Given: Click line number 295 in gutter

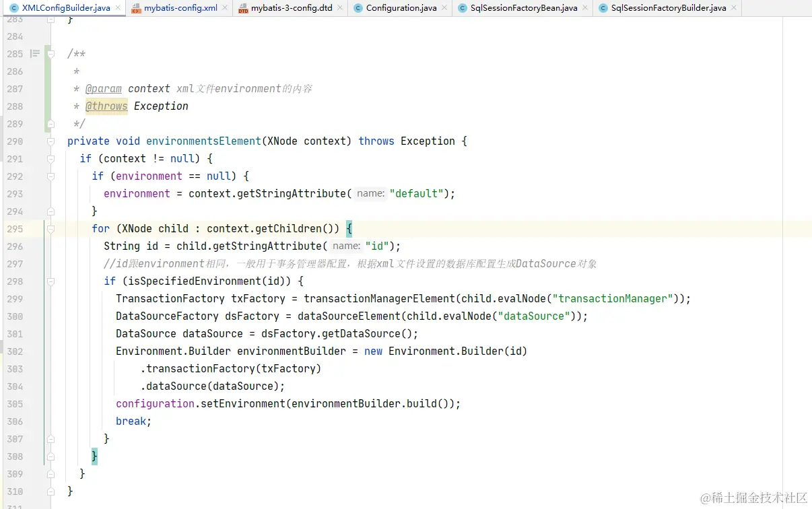Looking at the screenshot, I should tap(15, 229).
